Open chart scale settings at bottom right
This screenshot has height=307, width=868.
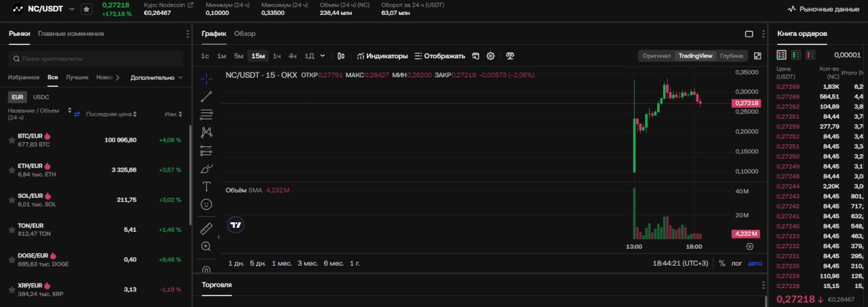[x=749, y=247]
